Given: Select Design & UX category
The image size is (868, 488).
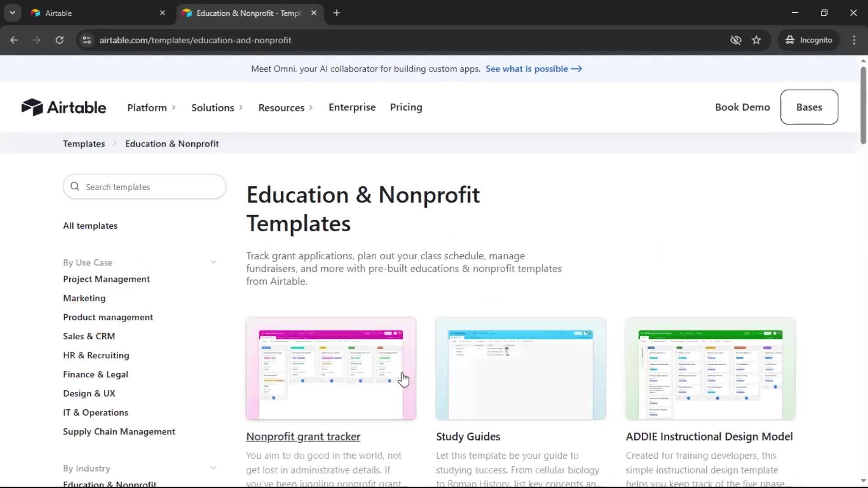Looking at the screenshot, I should point(89,393).
